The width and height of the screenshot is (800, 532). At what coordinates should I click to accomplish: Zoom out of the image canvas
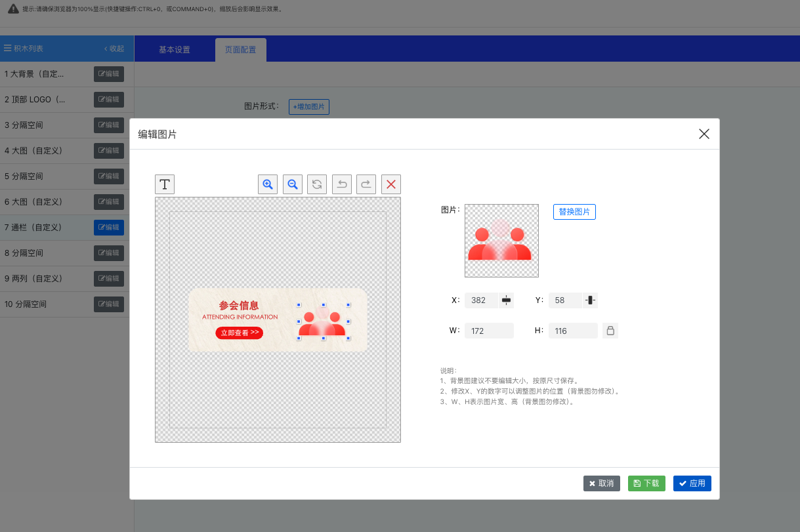tap(293, 184)
